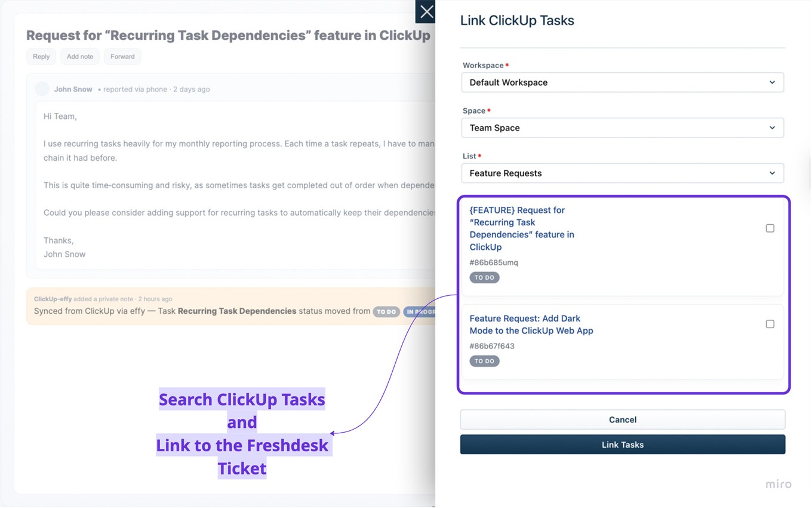Click the TO DO status chip in the private note
The image size is (812, 508).
pos(386,311)
